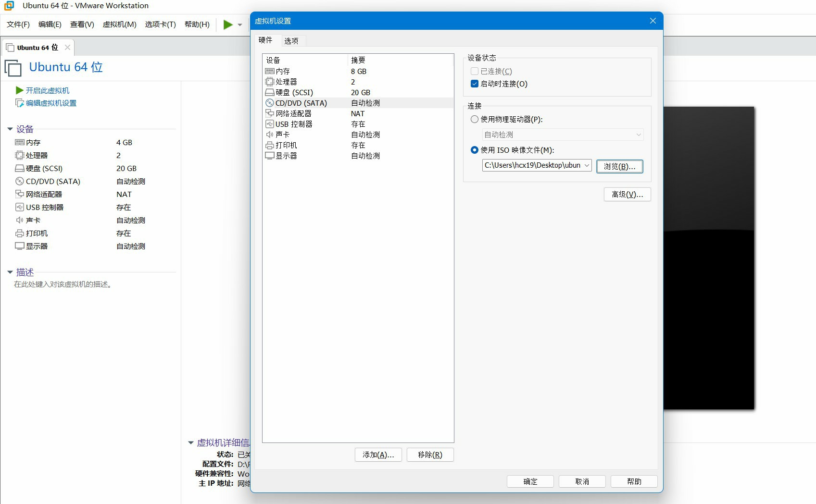This screenshot has height=504, width=816.
Task: Select 使用 ISO 映像文件 radio button
Action: tap(475, 150)
